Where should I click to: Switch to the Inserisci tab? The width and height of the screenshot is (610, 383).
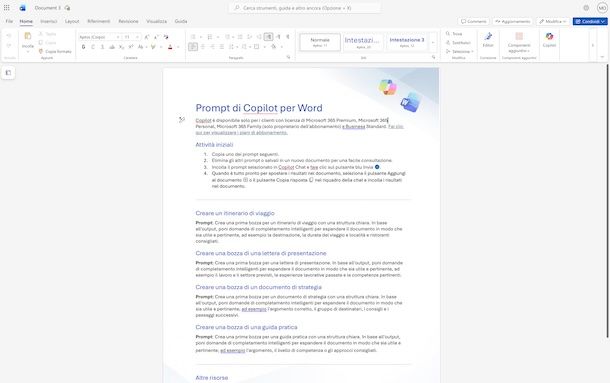tap(49, 21)
